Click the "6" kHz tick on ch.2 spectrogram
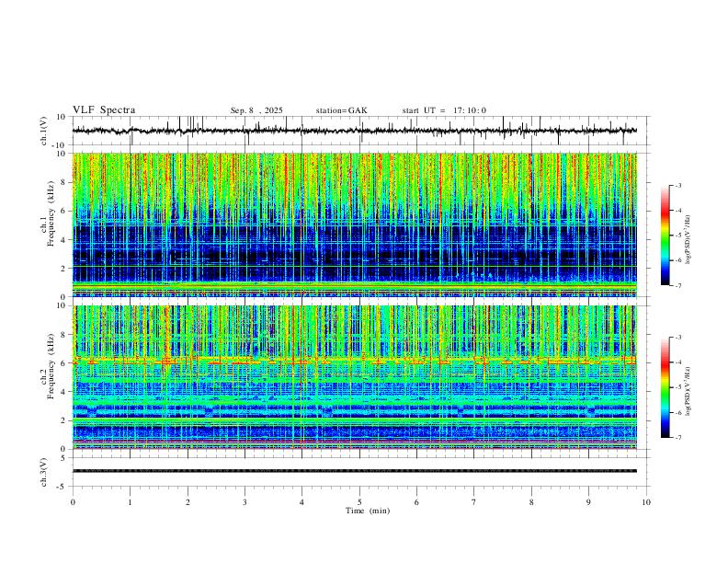 [x=64, y=363]
